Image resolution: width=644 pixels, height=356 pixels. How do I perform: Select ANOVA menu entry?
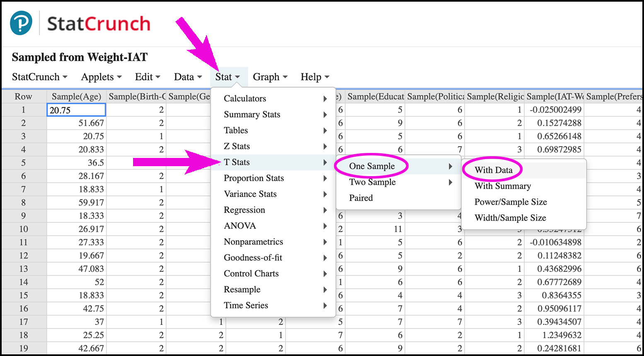(x=273, y=226)
